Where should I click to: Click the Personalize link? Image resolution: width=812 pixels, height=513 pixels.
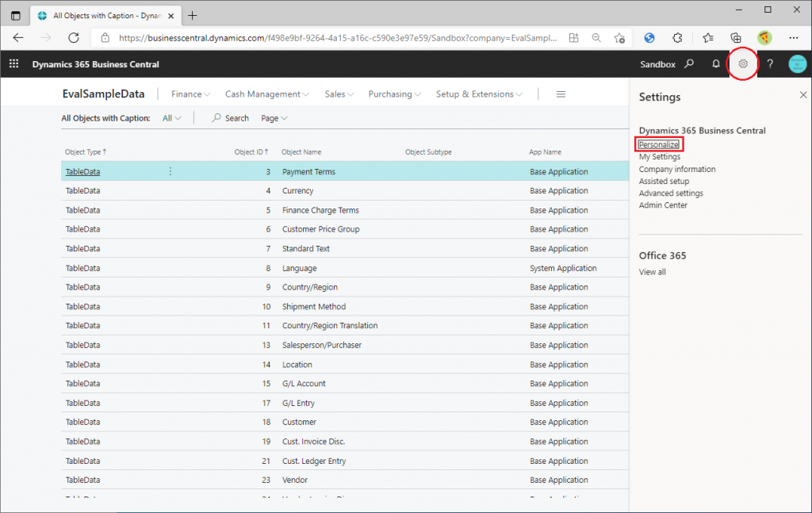(658, 144)
